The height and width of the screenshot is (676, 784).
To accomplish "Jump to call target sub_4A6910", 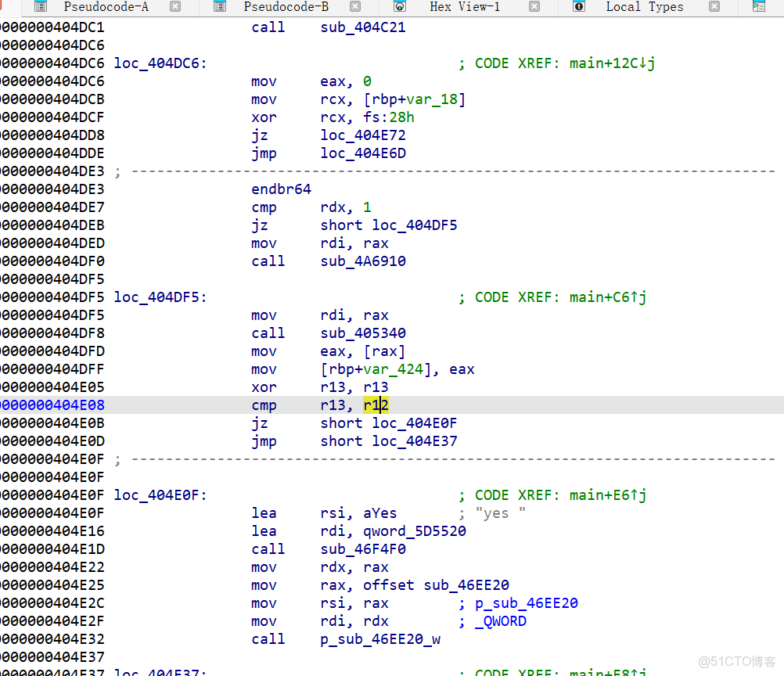I will point(363,261).
